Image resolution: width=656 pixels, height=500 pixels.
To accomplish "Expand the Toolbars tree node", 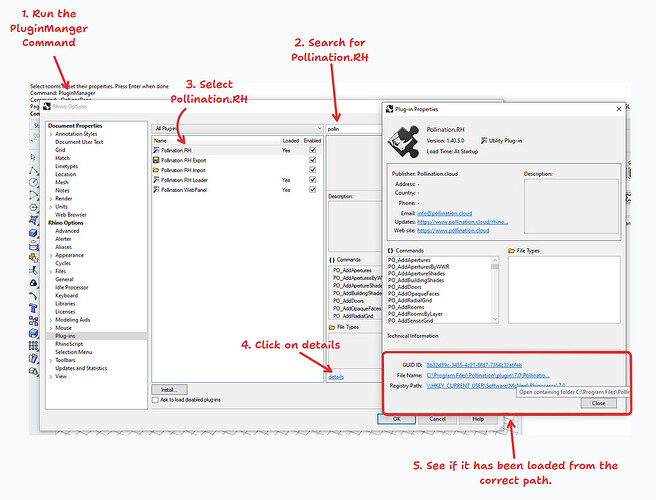I will (51, 360).
